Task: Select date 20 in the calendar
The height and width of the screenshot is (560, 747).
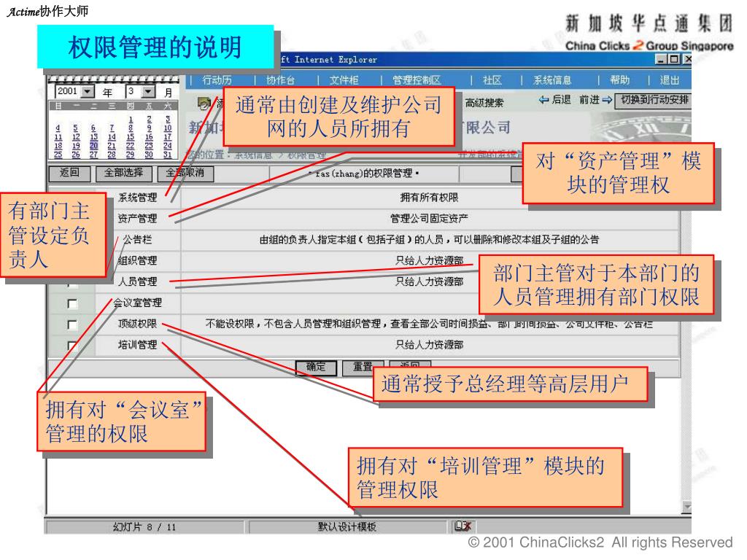Action: pos(94,146)
